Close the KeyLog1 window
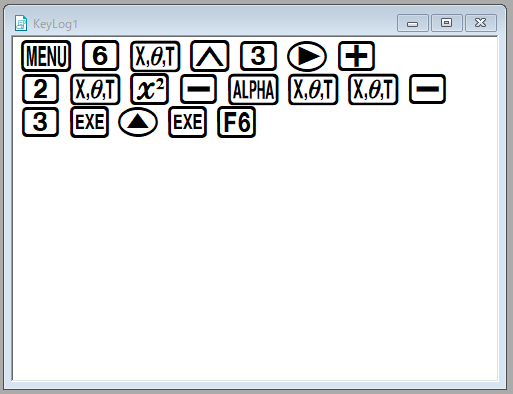Image resolution: width=513 pixels, height=394 pixels. point(481,23)
